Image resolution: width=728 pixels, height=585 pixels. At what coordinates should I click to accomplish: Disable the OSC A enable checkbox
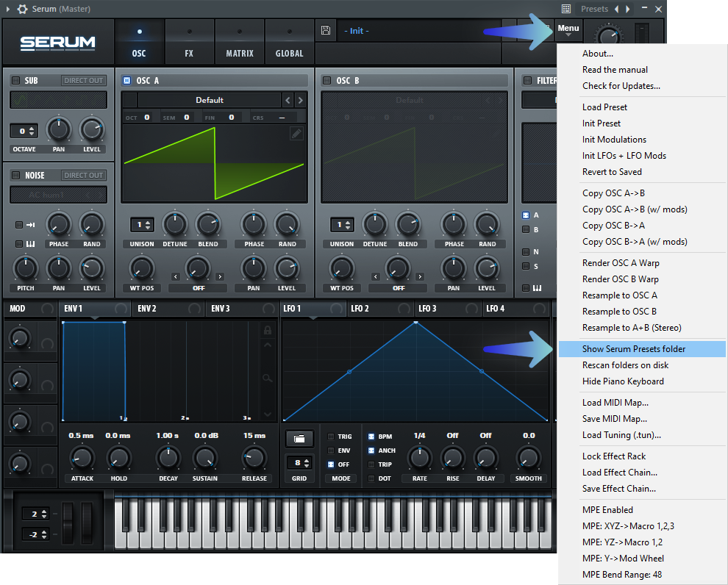tap(126, 80)
